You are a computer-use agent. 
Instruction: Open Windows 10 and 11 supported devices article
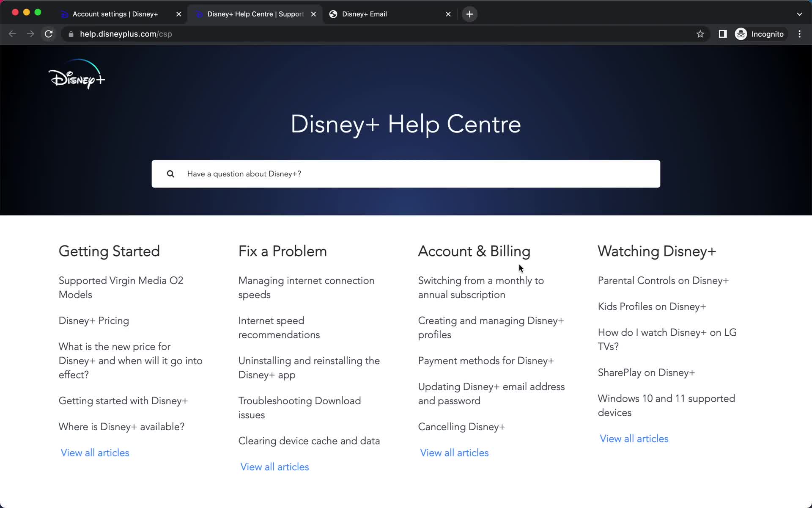click(x=667, y=406)
